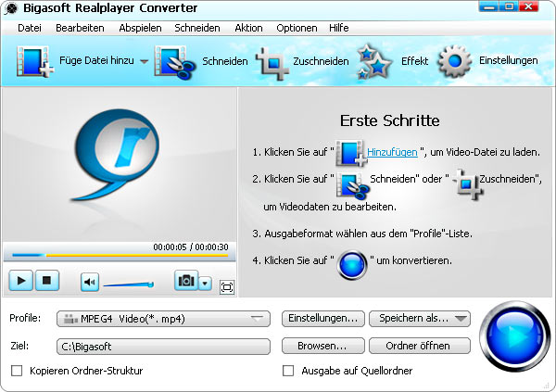Click the scissors film icon in step 2
Image resolution: width=556 pixels, height=392 pixels.
[352, 185]
